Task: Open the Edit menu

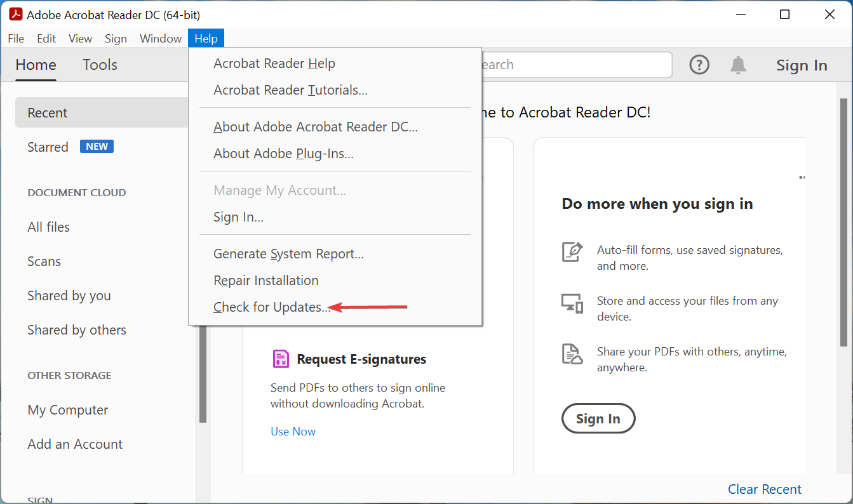Action: [46, 39]
